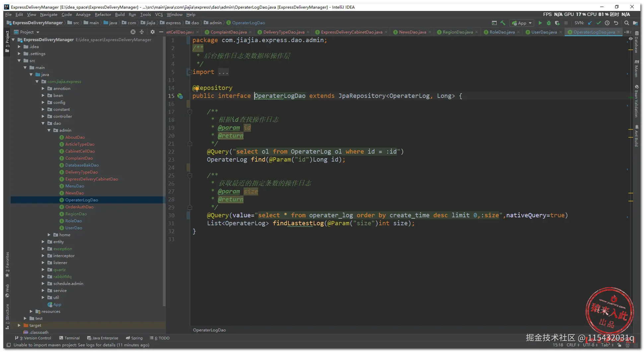Viewport: 644px width, 352px height.
Task: Expand the controller folder
Action: point(43,116)
